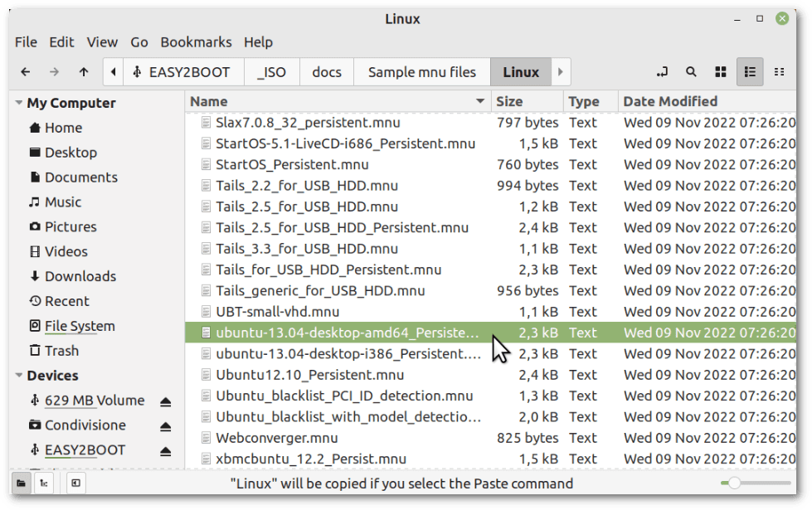
Task: Eject the EASY2BOOT drive
Action: pyautogui.click(x=165, y=450)
